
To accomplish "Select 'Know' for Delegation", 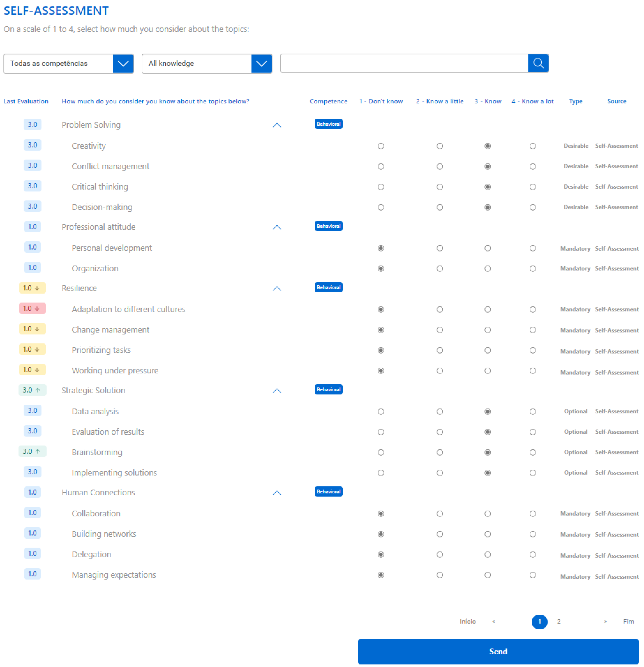I will [x=487, y=555].
